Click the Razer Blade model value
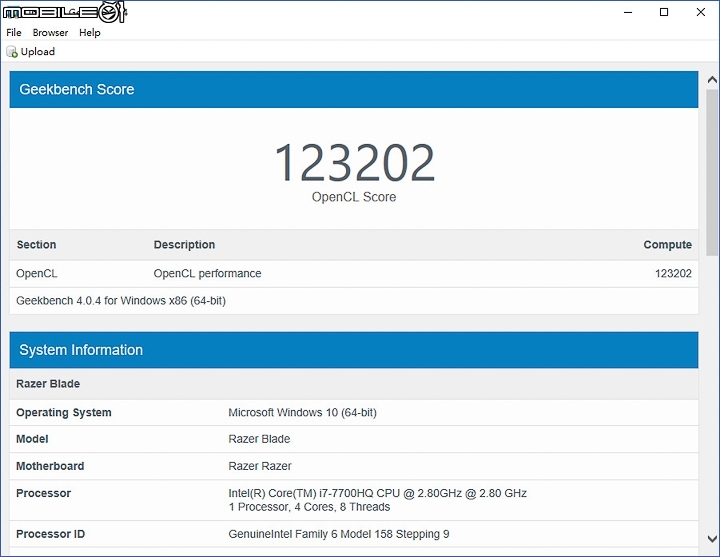720x557 pixels. tap(259, 439)
